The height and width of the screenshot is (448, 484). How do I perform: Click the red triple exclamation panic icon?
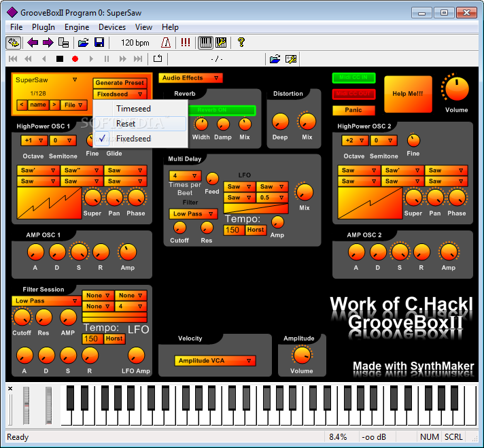186,42
